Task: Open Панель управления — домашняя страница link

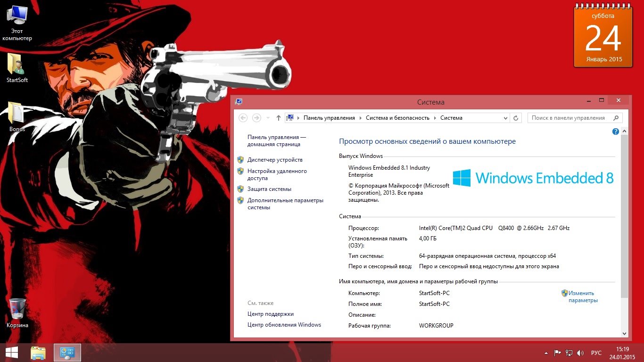Action: (x=277, y=140)
